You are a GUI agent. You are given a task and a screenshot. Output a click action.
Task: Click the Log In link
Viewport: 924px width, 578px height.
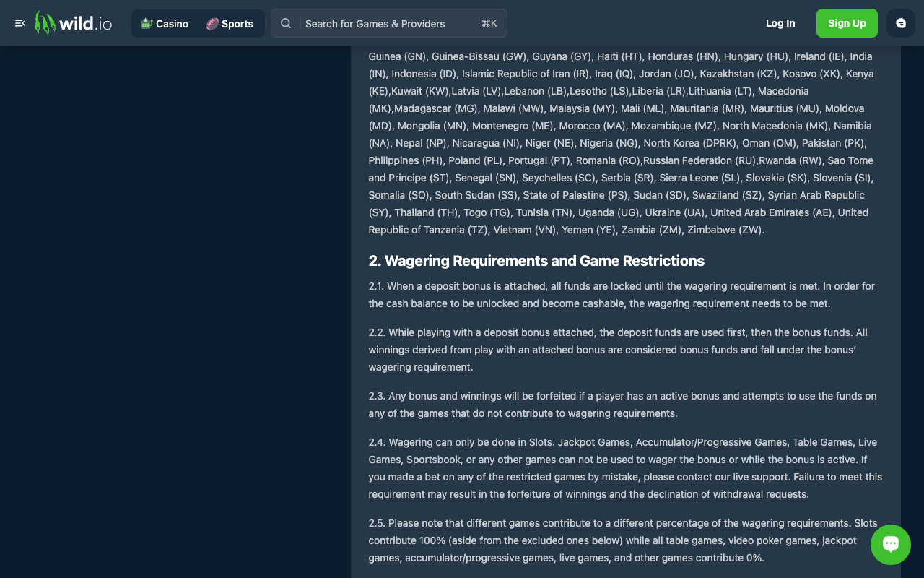780,23
